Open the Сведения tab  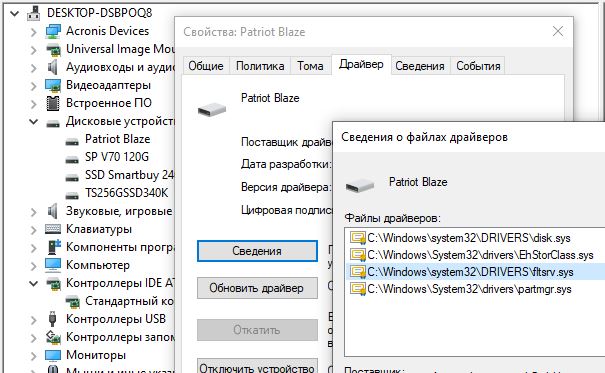(420, 66)
